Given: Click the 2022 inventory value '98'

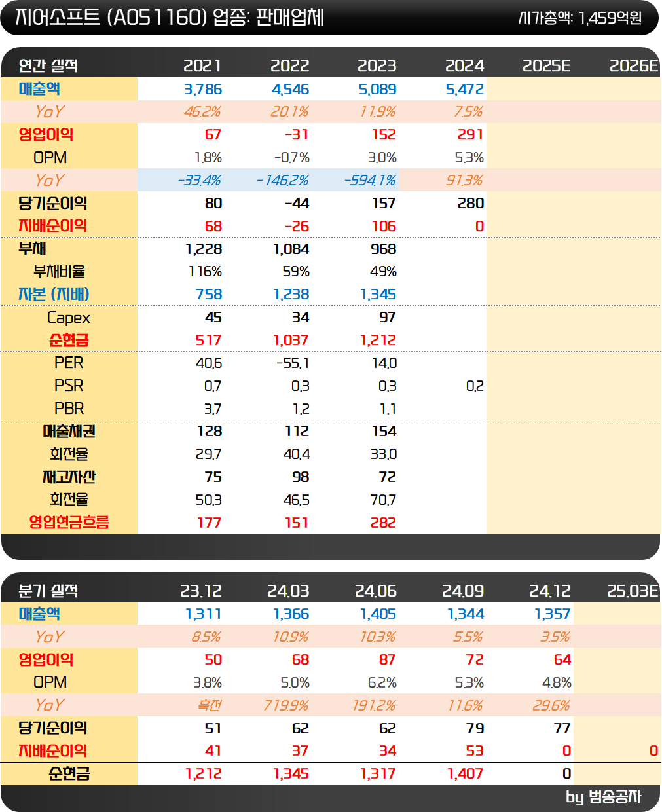Looking at the screenshot, I should click(301, 477).
